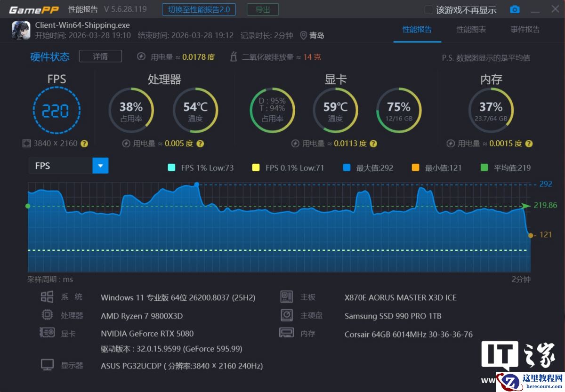
Task: Open the FPS chart metric dropdown arrow
Action: click(100, 166)
